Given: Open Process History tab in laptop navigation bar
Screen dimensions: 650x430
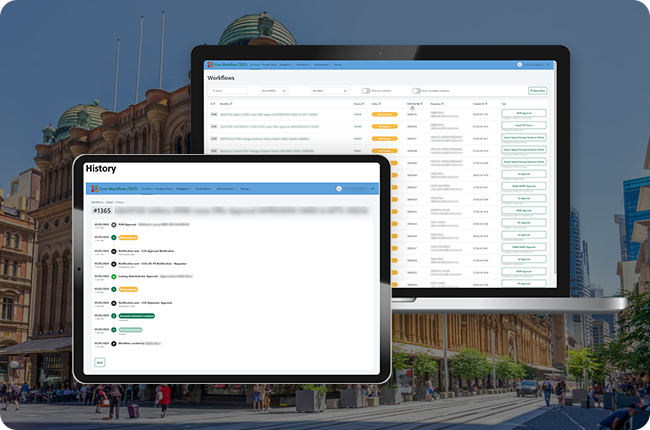Looking at the screenshot, I should click(x=269, y=65).
